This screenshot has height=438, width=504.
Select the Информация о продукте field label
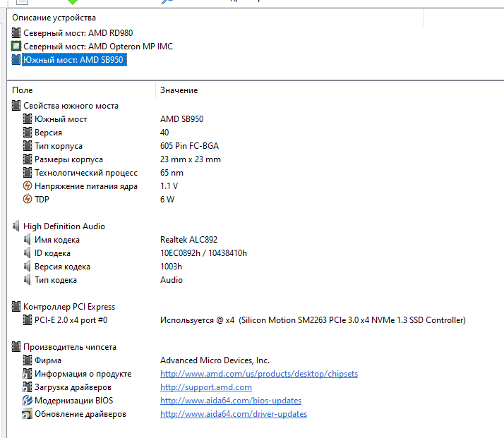(x=83, y=374)
